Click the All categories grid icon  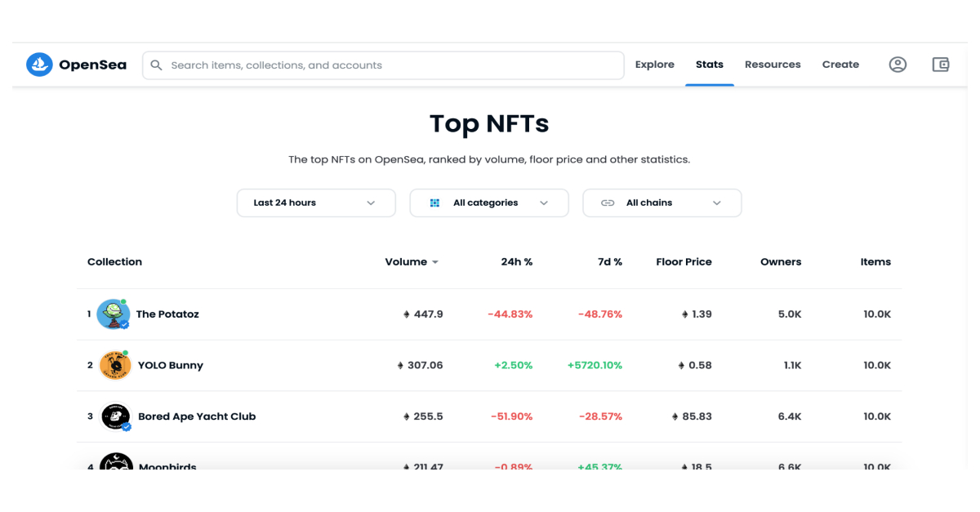coord(435,203)
